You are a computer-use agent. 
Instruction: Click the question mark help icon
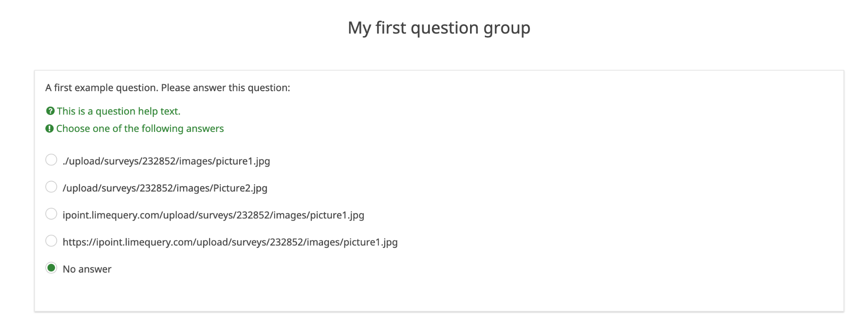(x=50, y=111)
